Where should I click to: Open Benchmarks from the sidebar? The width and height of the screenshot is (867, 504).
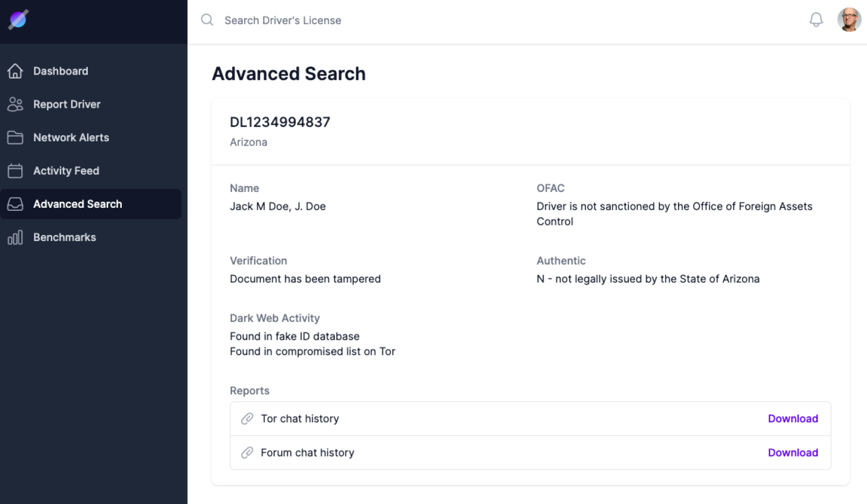click(x=64, y=237)
